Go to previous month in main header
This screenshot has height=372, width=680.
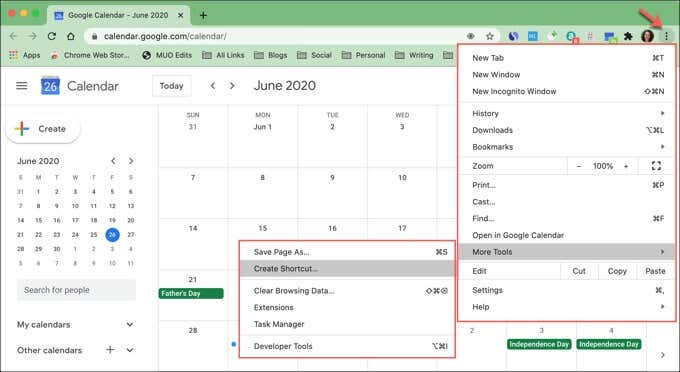click(x=213, y=86)
